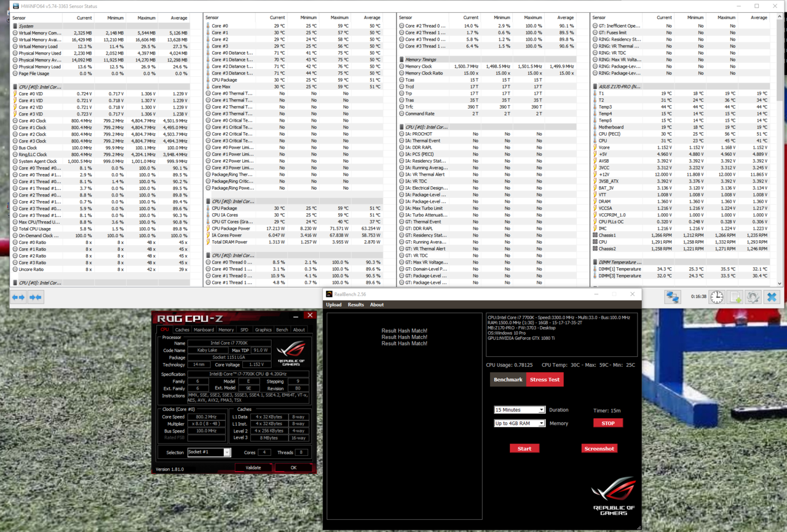Click the OK button in CPU-Z
The width and height of the screenshot is (787, 532).
tap(293, 467)
